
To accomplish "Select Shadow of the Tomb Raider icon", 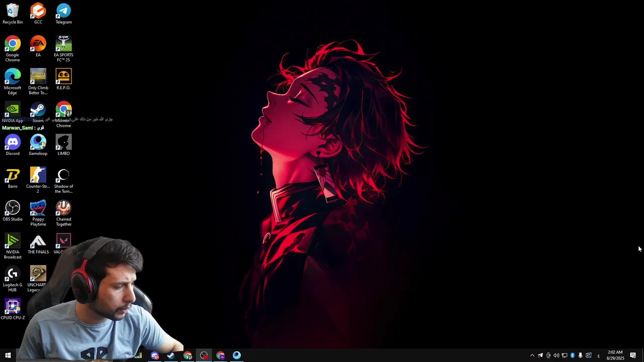I will (63, 180).
